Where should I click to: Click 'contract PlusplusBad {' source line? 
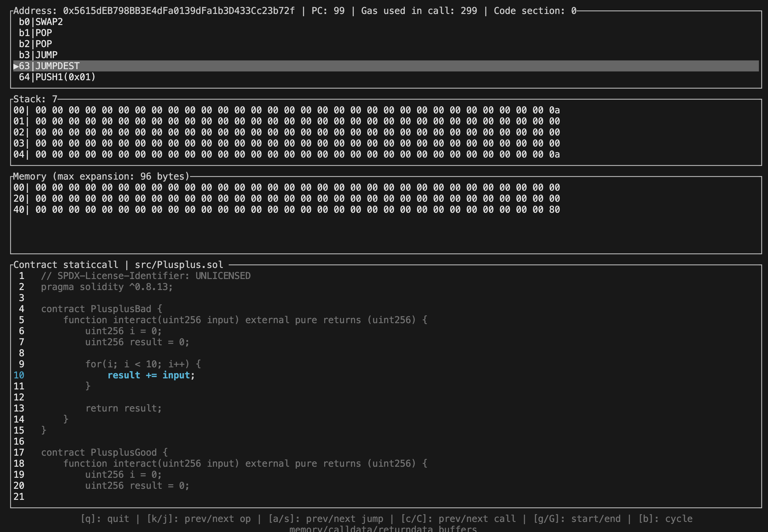coord(102,309)
